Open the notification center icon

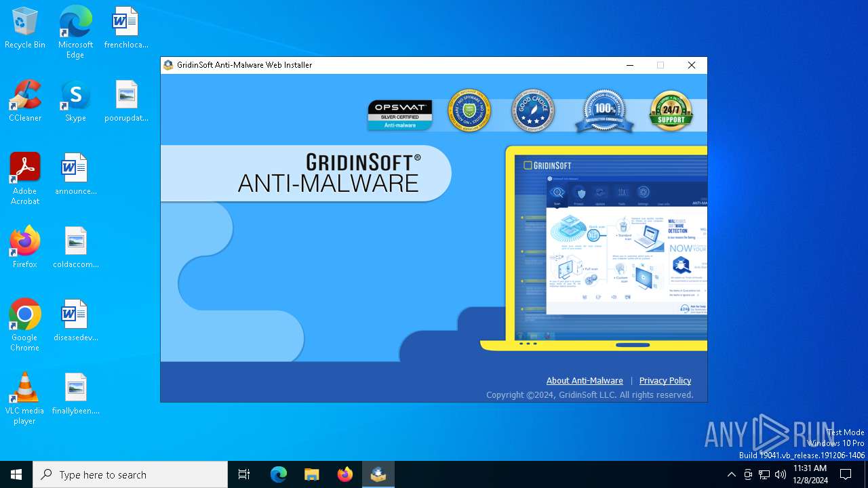point(846,474)
